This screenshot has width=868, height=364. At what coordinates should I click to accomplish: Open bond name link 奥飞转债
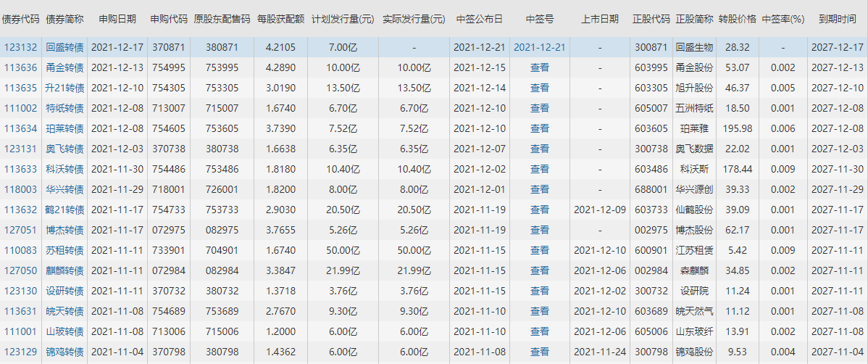coord(64,149)
